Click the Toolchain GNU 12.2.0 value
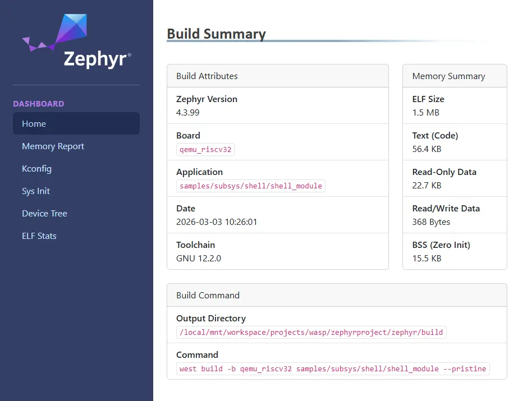532x401 pixels. 198,258
